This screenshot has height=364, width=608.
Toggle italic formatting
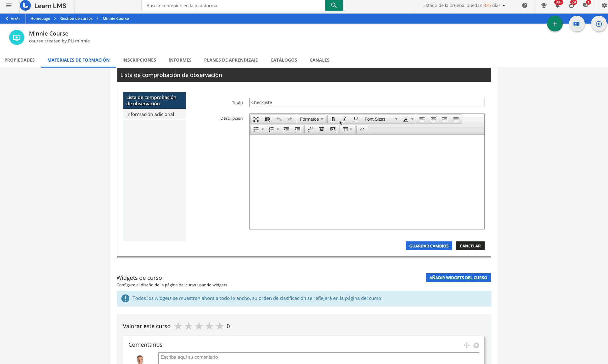click(344, 119)
